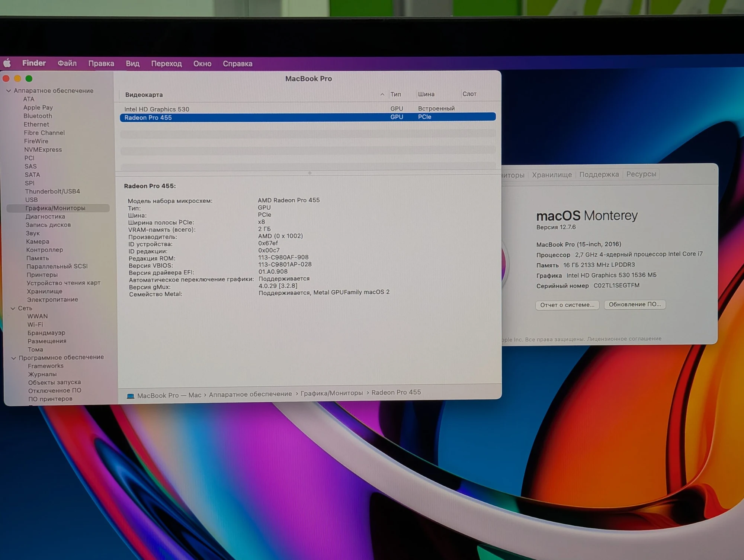
Task: Select Frameworks under Программное обеспечение
Action: 46,366
